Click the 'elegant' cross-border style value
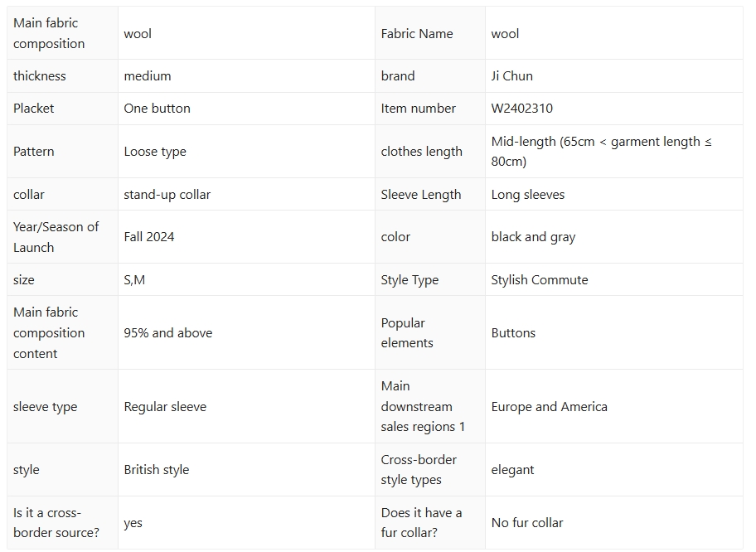This screenshot has width=756, height=552. coord(512,470)
